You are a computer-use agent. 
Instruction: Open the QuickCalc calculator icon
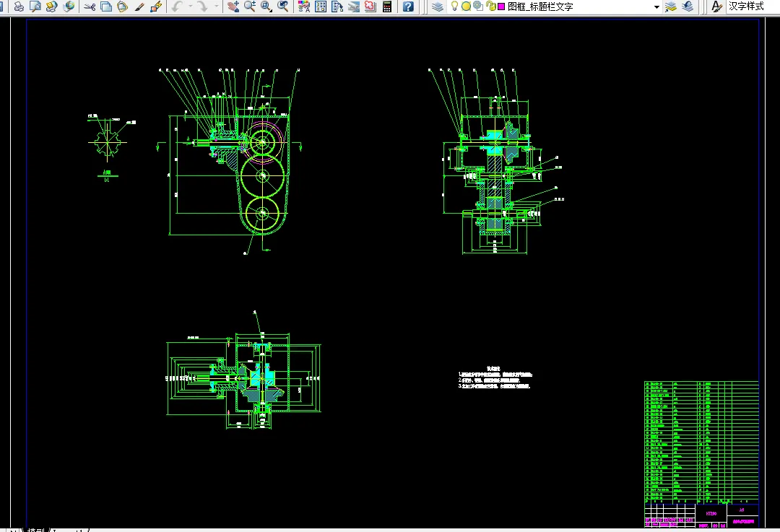click(386, 6)
